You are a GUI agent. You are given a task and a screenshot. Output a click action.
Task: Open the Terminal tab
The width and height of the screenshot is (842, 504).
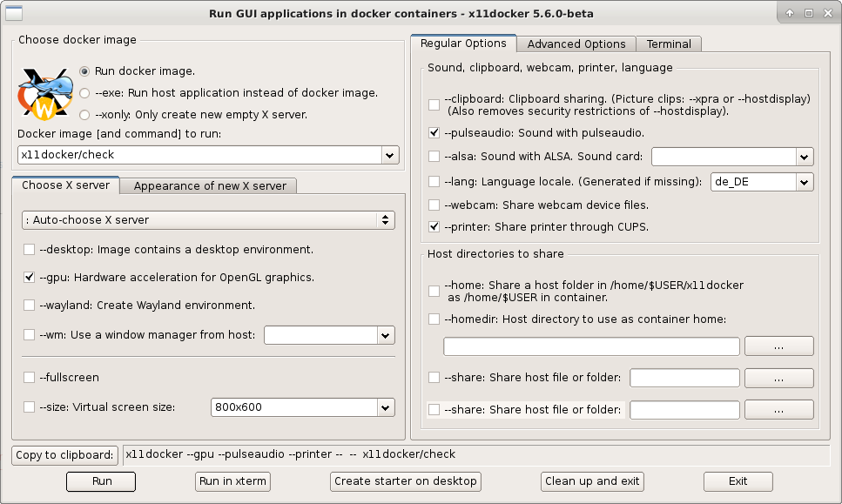pyautogui.click(x=669, y=44)
